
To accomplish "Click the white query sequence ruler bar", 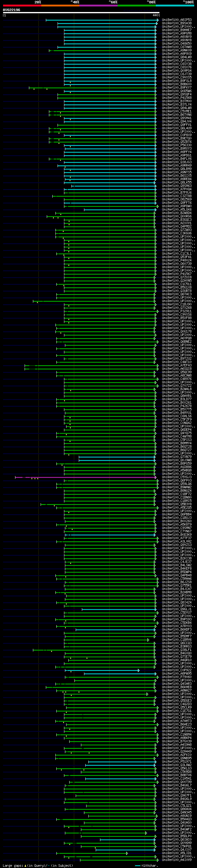I will 81,13.
